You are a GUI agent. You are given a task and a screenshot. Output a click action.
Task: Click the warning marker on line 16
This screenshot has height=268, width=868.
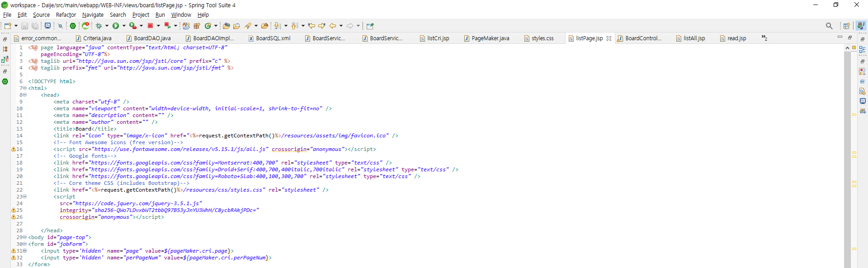(x=14, y=149)
